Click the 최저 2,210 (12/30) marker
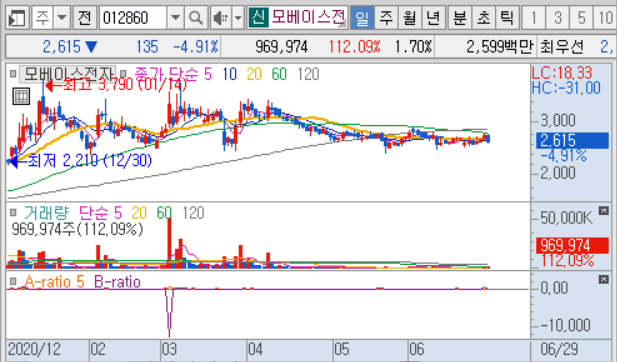Viewport: 617px width, 362px height. click(x=81, y=161)
